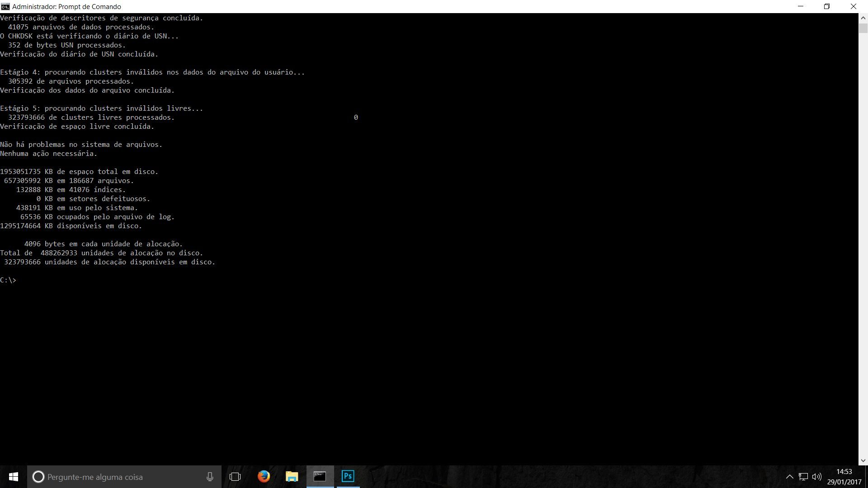Viewport: 868px width, 488px height.
Task: Click the '323793666 unidades de alocação disponíveis' line
Action: (x=109, y=262)
